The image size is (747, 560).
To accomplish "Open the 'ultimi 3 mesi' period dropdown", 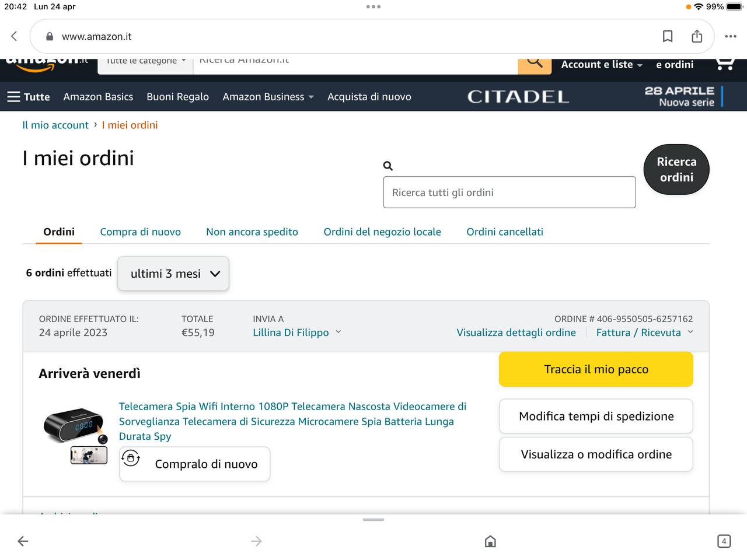I will tap(173, 274).
